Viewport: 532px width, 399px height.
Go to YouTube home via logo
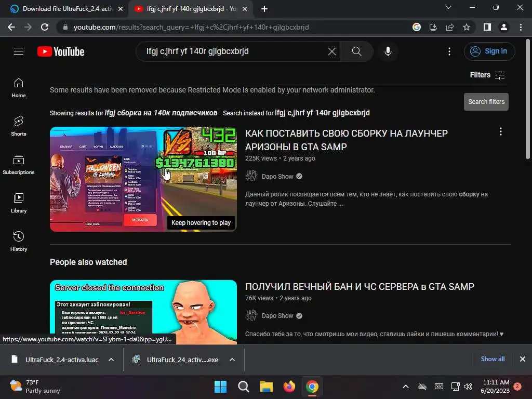coord(61,51)
